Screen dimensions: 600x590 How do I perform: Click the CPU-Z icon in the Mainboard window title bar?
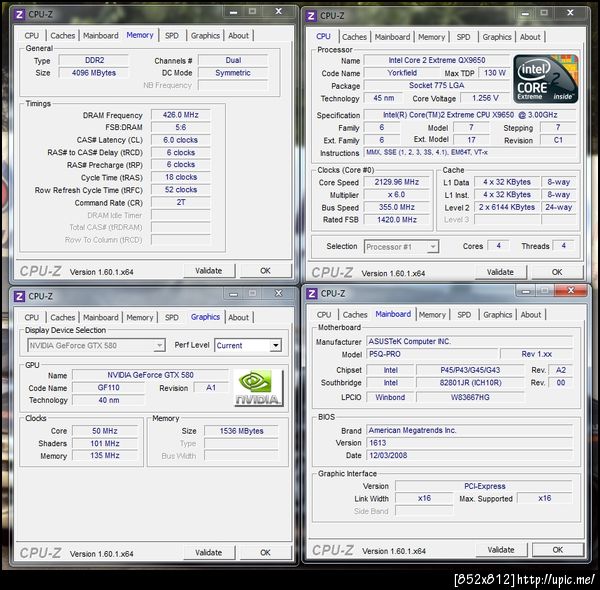point(312,293)
